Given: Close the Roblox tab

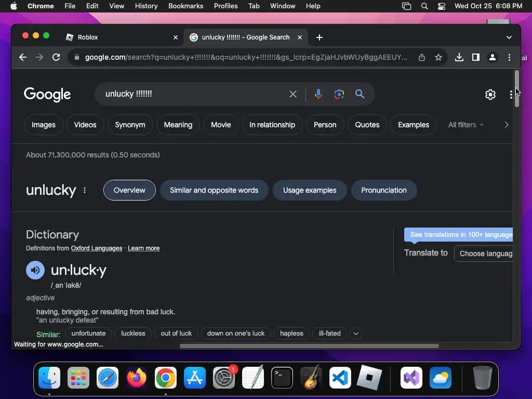Looking at the screenshot, I should tap(176, 37).
